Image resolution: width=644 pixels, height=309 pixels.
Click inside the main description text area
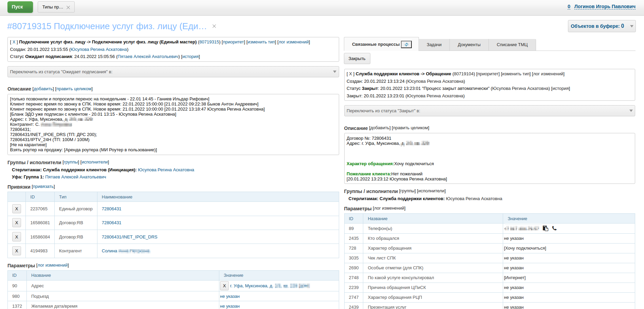pyautogui.click(x=173, y=124)
